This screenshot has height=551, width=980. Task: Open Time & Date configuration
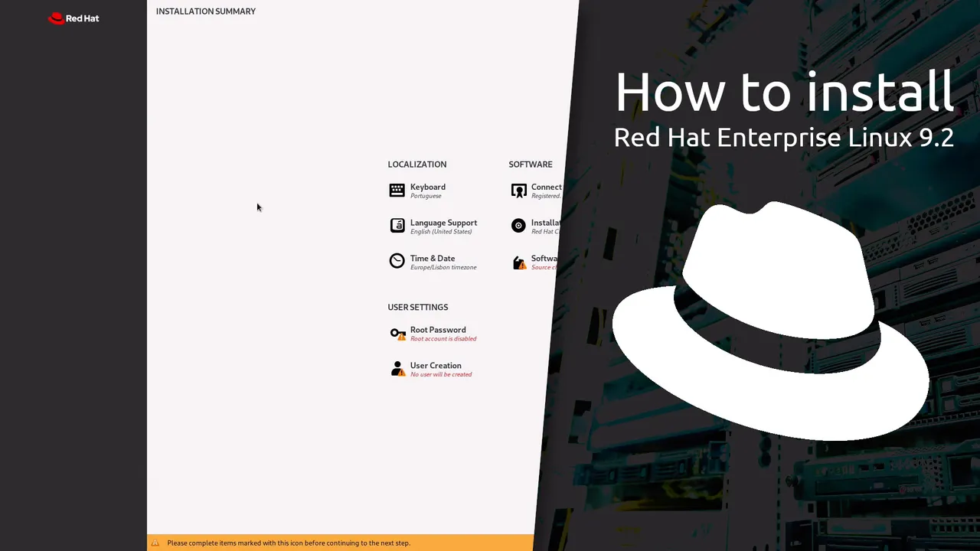(x=433, y=258)
